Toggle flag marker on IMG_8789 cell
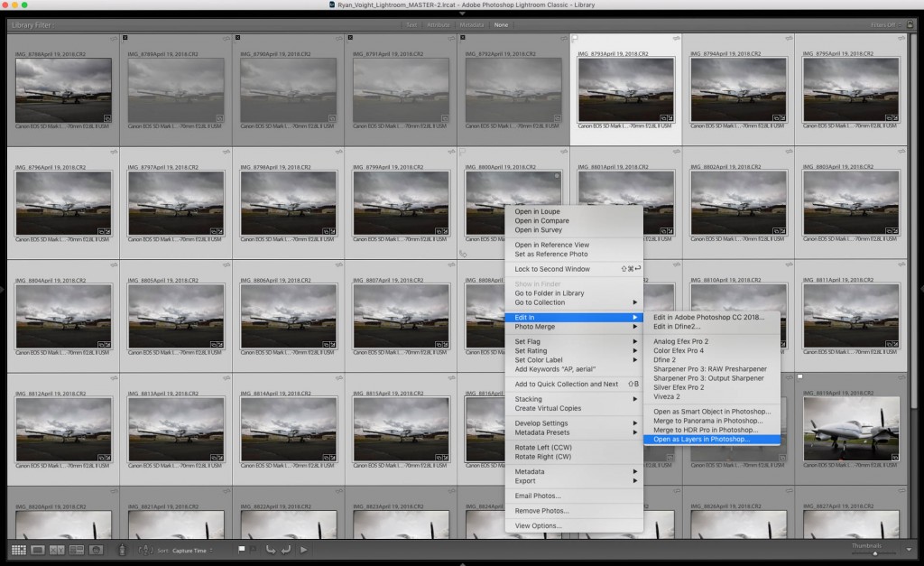 (125, 38)
